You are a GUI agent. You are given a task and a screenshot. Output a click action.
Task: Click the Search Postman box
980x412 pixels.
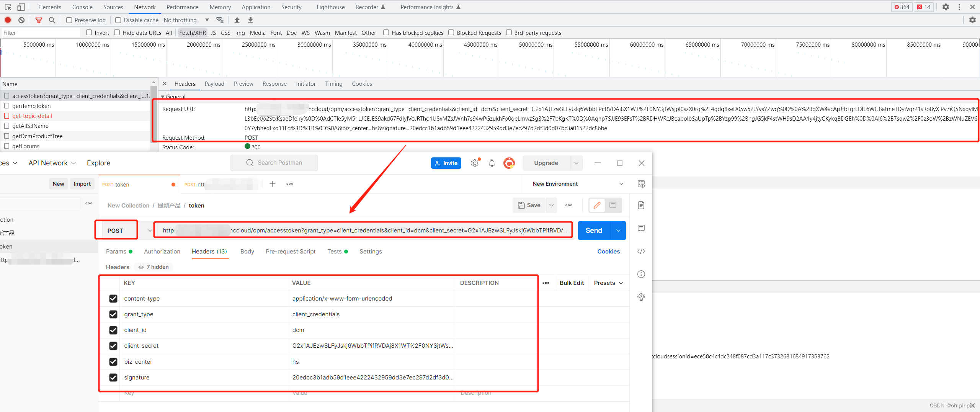tap(274, 163)
